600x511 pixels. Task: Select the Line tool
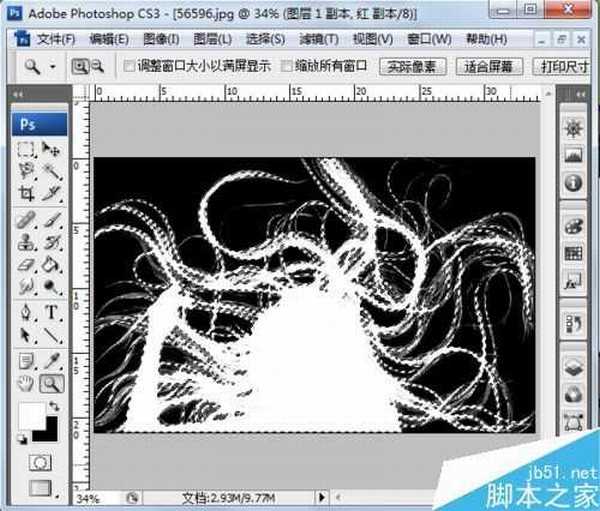[x=52, y=336]
